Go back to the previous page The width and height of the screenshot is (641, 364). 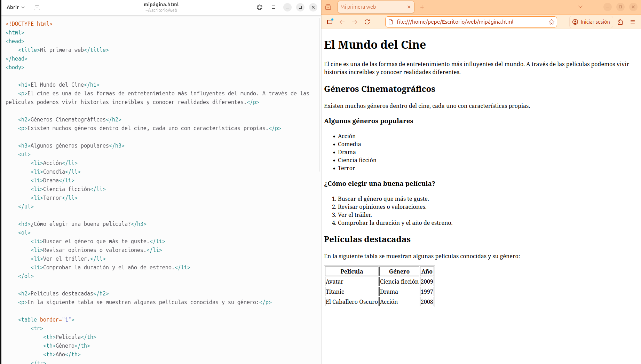tap(342, 22)
